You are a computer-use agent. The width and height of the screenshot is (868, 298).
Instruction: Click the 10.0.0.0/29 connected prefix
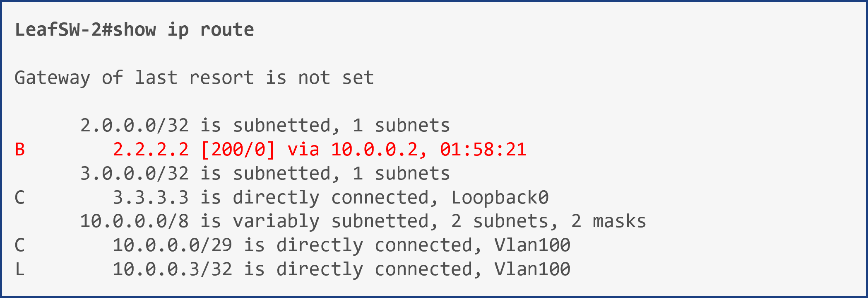[x=172, y=245]
